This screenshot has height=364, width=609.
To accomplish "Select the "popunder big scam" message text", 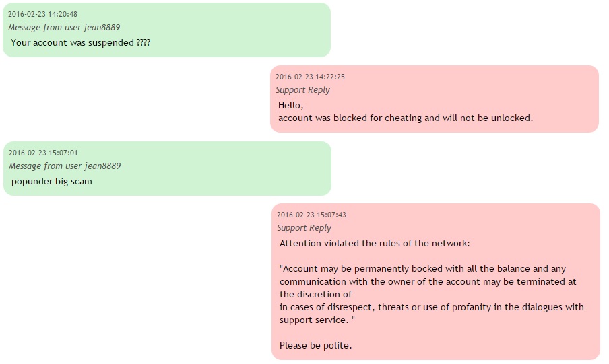I will [52, 181].
